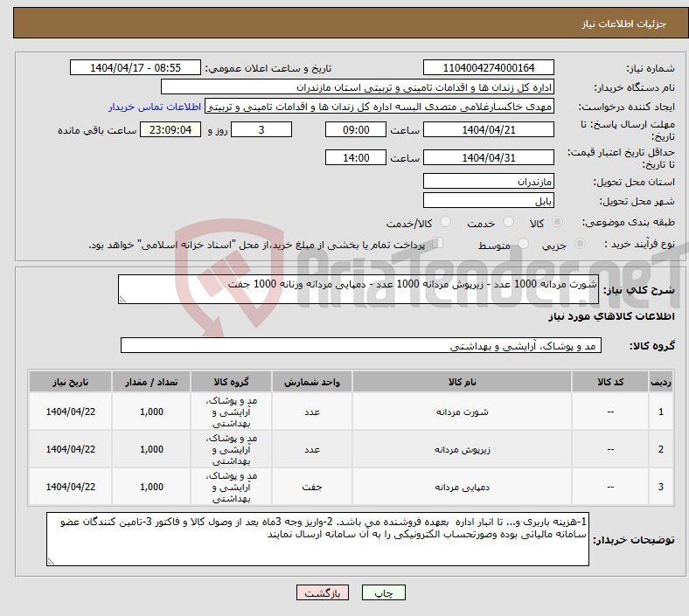Select the جزیی purchase type radio

tap(580, 244)
